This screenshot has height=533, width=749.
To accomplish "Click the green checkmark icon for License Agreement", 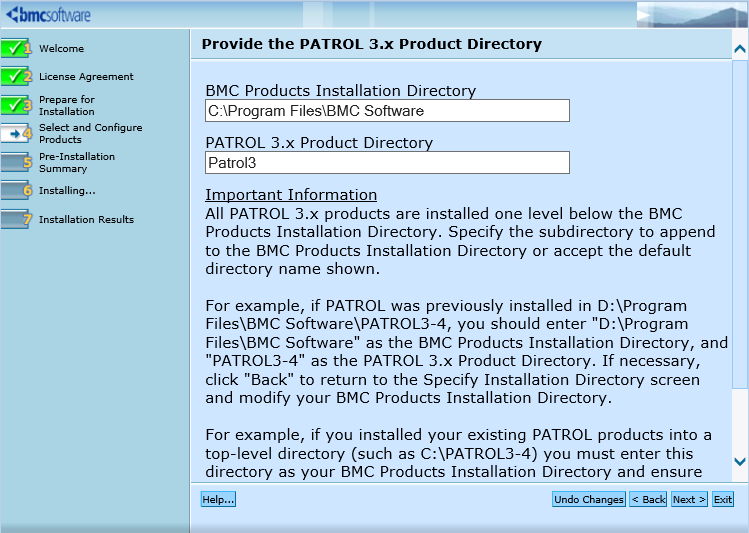I will click(x=15, y=76).
